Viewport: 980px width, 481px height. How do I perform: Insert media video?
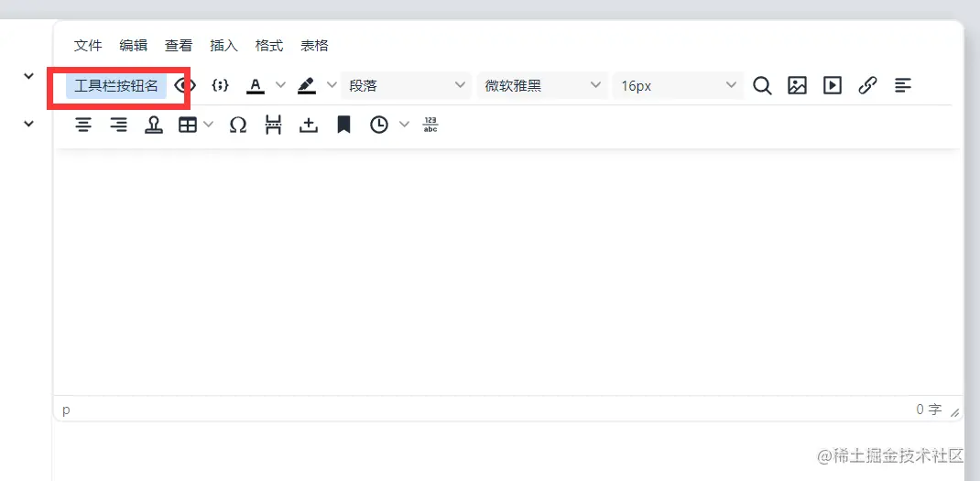[832, 86]
